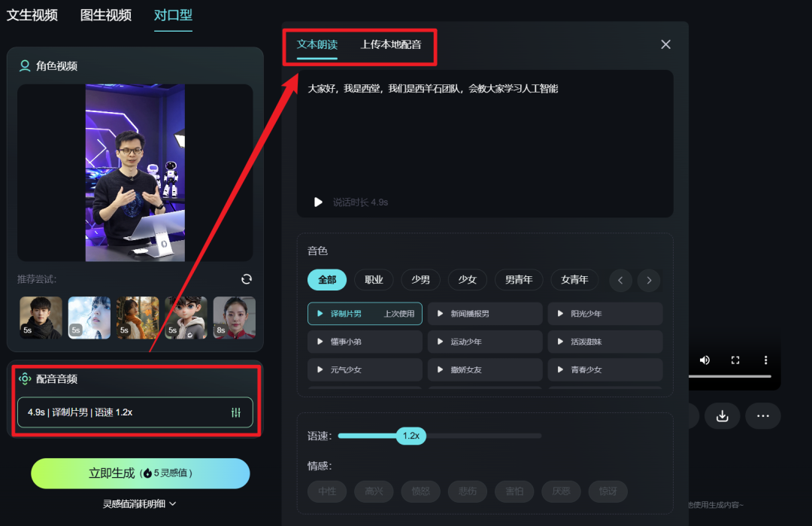Play the text preview audio
This screenshot has width=812, height=526.
[x=318, y=202]
